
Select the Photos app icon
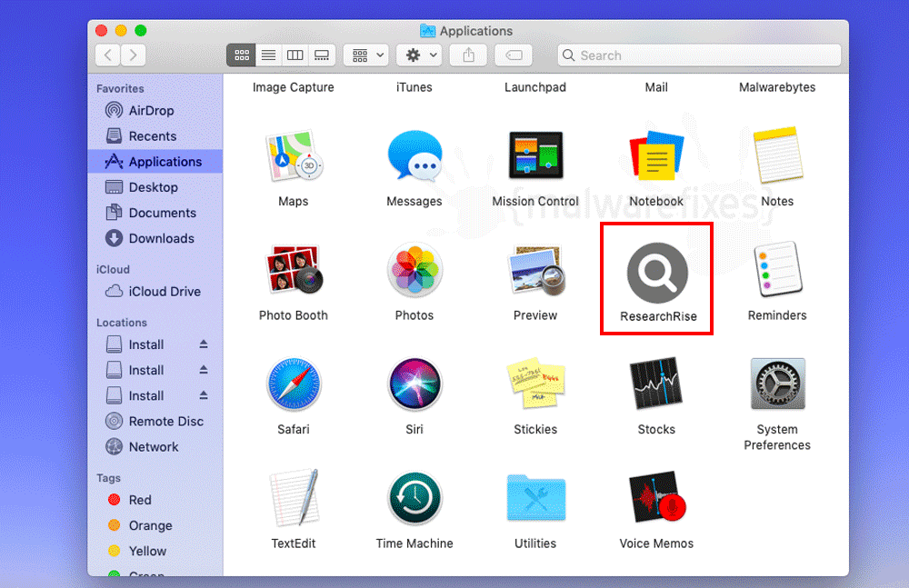[x=415, y=270]
